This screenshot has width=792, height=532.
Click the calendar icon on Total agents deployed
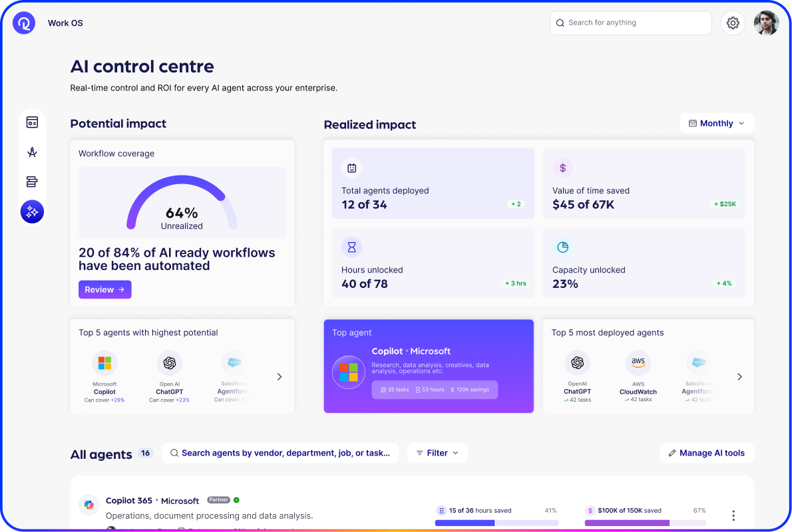(351, 168)
